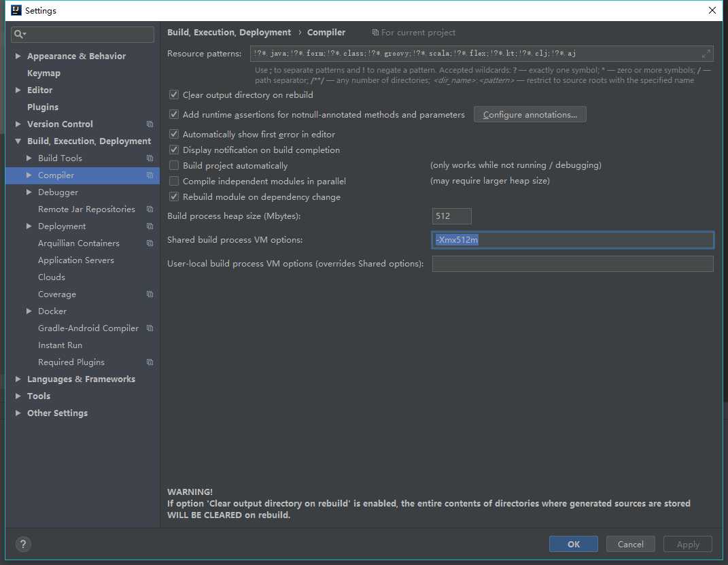The width and height of the screenshot is (728, 565).
Task: Select Clouds in the settings tree
Action: coord(52,277)
